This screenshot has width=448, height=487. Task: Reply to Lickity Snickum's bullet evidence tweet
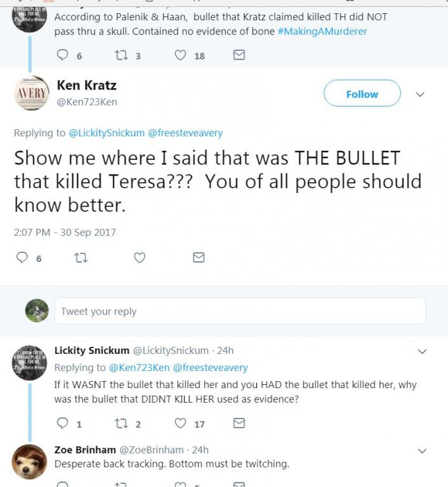(x=62, y=423)
